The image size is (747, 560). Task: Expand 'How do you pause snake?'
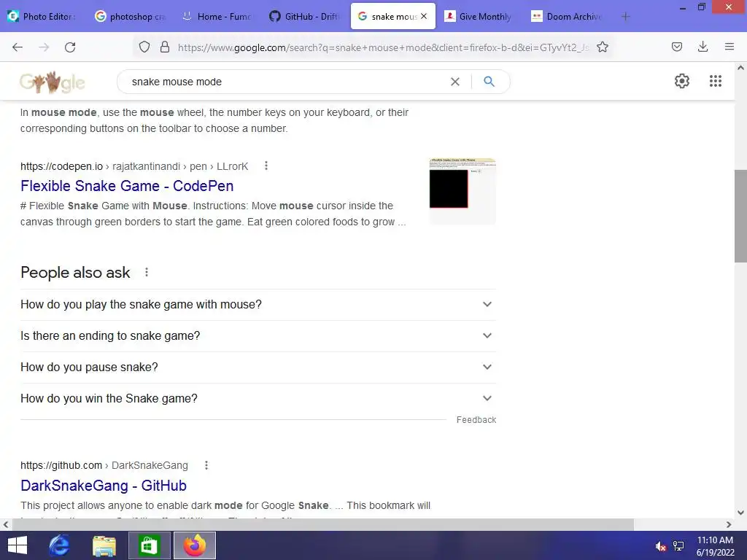pyautogui.click(x=258, y=367)
